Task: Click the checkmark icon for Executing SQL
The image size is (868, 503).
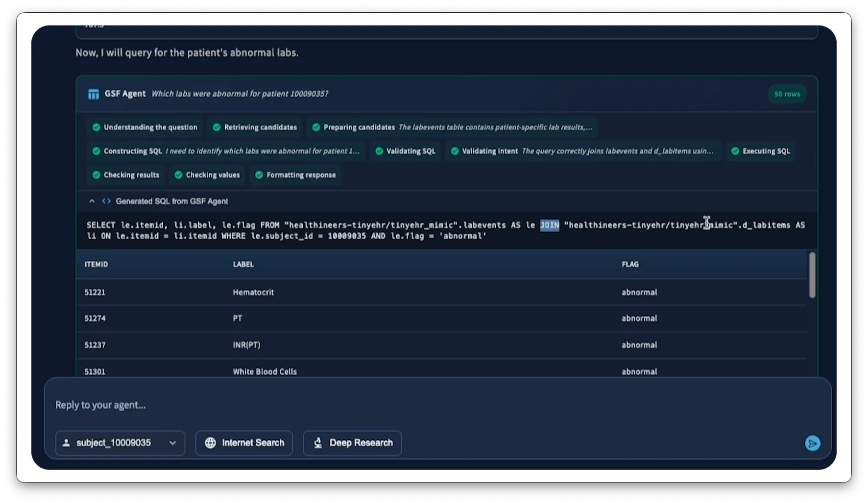Action: [x=735, y=151]
